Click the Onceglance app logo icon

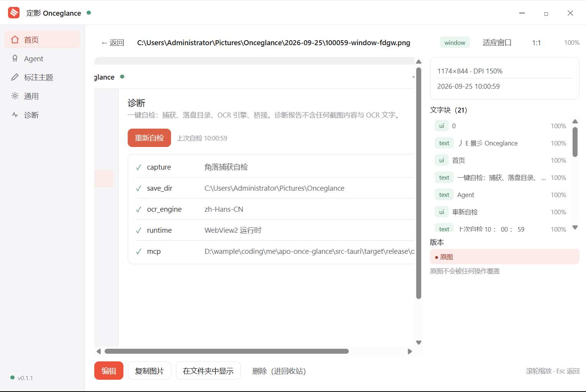pyautogui.click(x=14, y=13)
